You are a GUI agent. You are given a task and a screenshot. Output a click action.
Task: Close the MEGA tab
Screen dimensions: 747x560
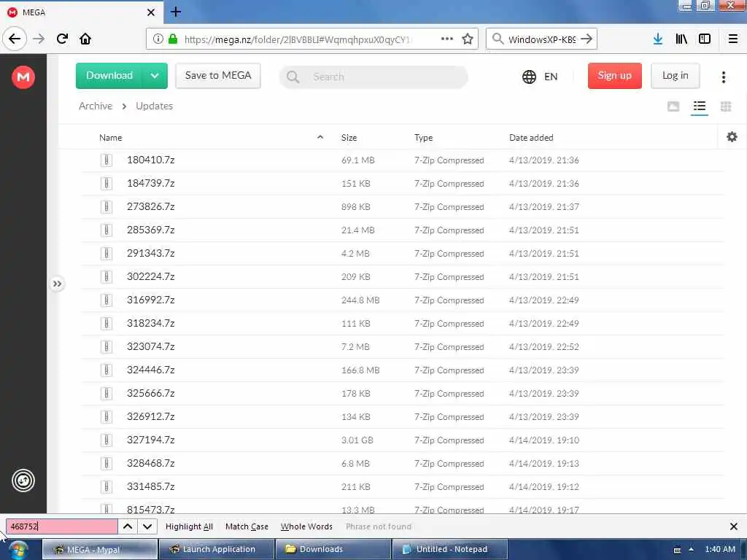[151, 12]
